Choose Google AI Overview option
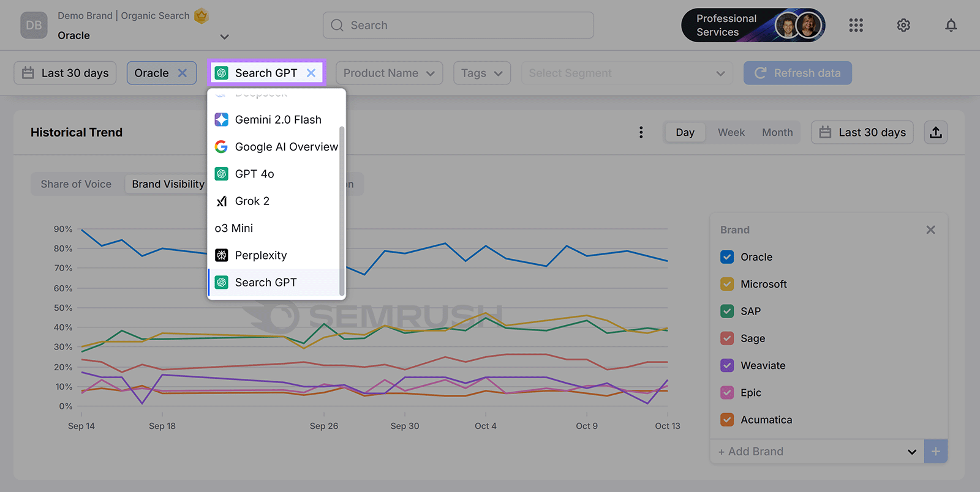This screenshot has height=492, width=980. 285,147
